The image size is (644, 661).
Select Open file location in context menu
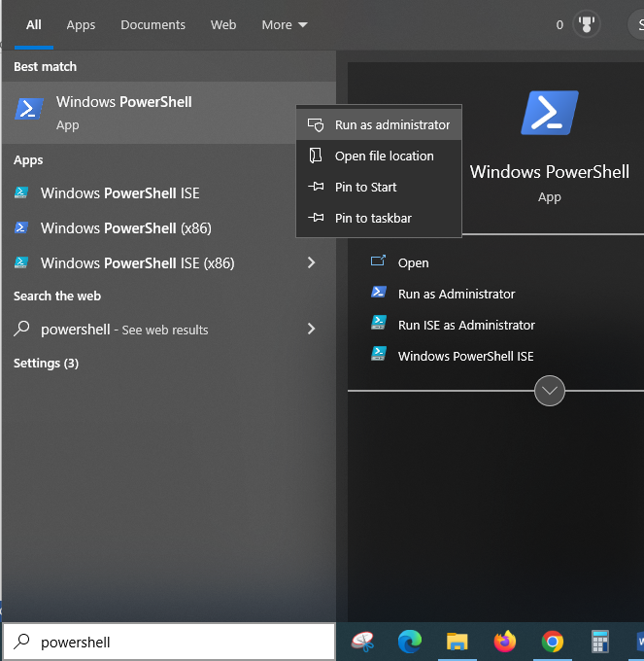click(384, 156)
